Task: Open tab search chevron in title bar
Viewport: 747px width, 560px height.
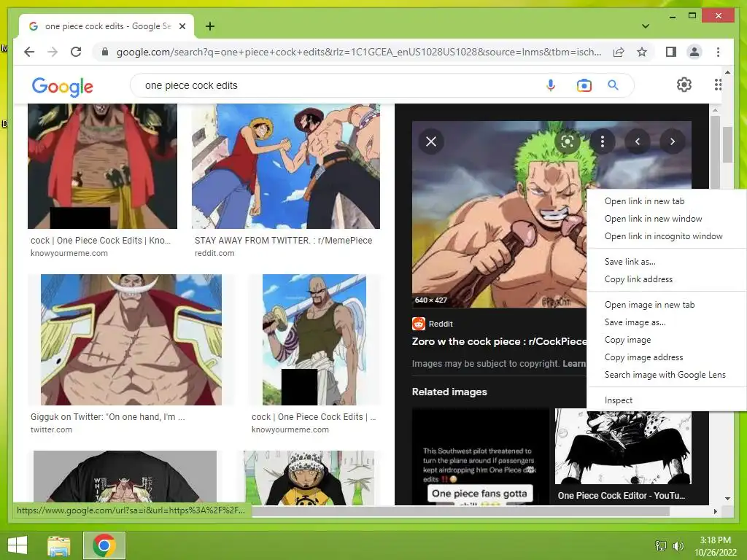Action: coord(645,26)
